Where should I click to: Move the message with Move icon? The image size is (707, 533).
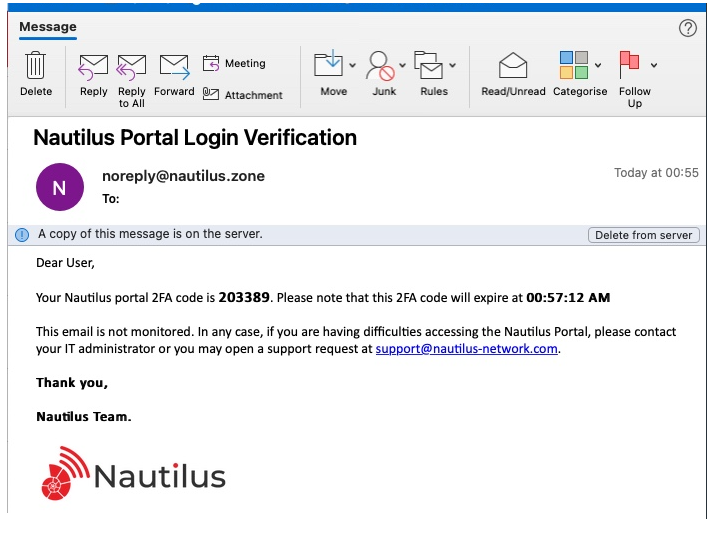coord(329,65)
